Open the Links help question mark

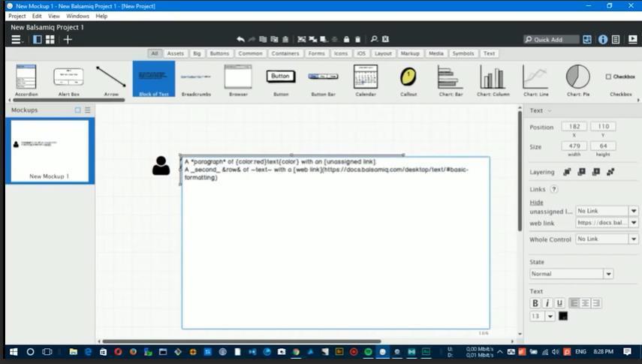click(554, 189)
